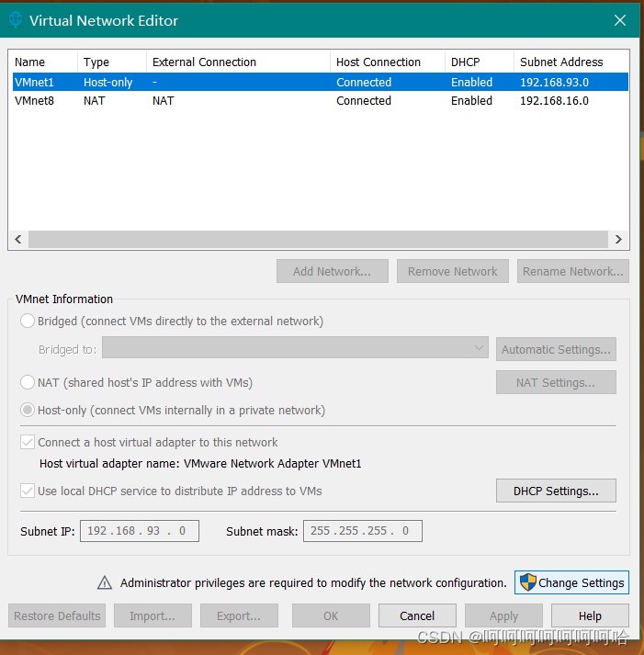Click the Subnet mask field
The height and width of the screenshot is (655, 644).
click(x=363, y=530)
